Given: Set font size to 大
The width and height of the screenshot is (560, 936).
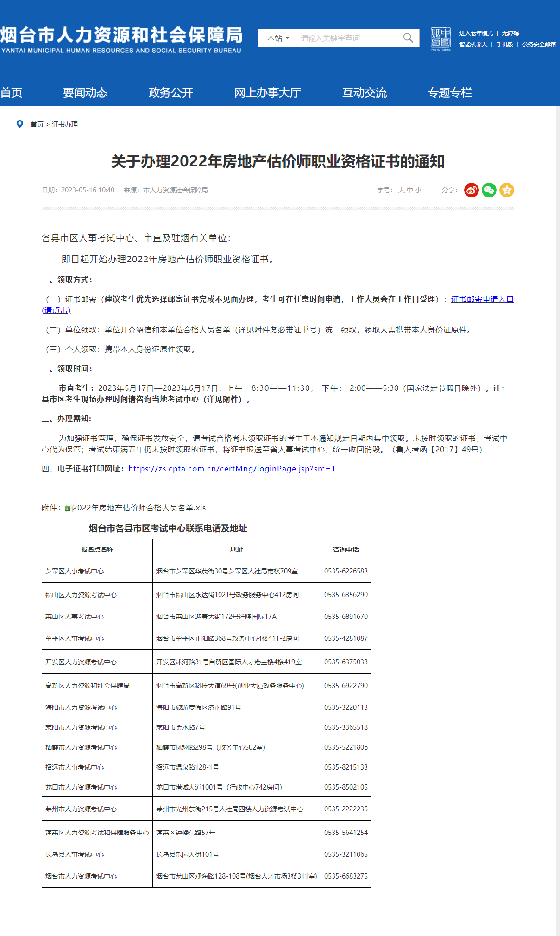Looking at the screenshot, I should [x=401, y=190].
